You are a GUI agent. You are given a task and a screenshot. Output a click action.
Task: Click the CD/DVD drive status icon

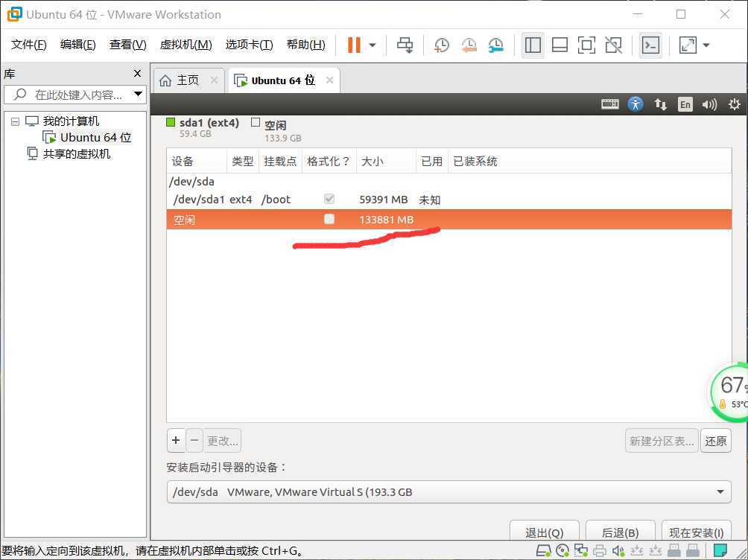tap(562, 551)
